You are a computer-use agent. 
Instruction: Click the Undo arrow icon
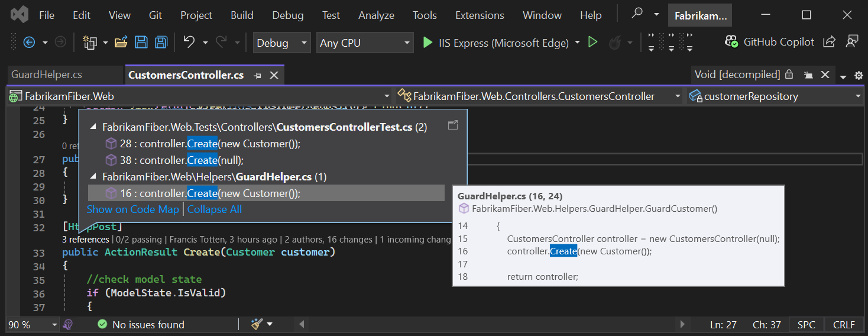[x=189, y=42]
